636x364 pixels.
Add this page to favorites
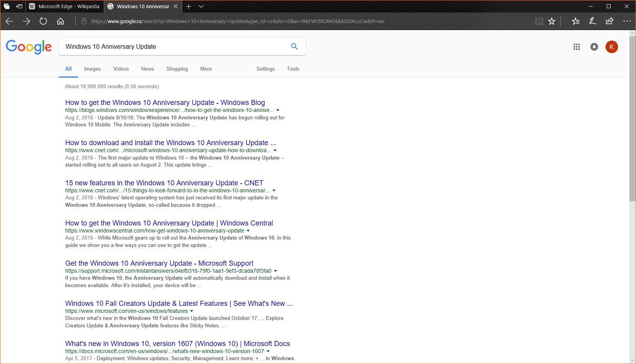552,21
